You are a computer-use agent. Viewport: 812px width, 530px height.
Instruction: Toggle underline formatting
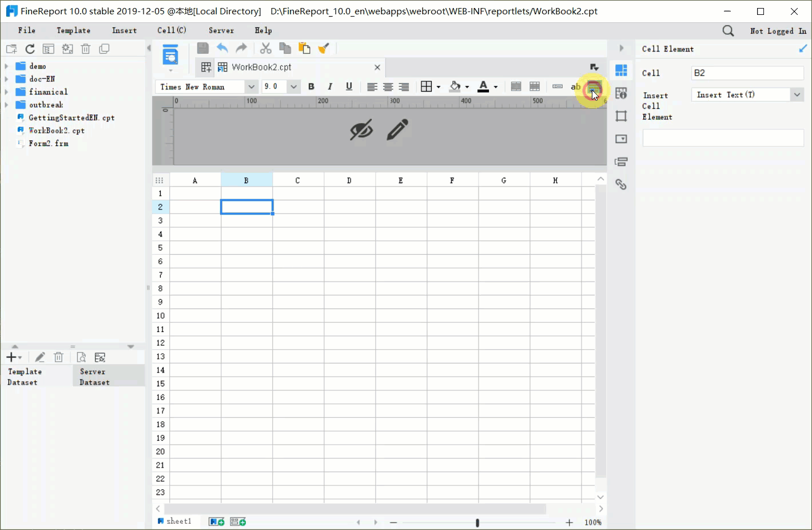tap(349, 86)
